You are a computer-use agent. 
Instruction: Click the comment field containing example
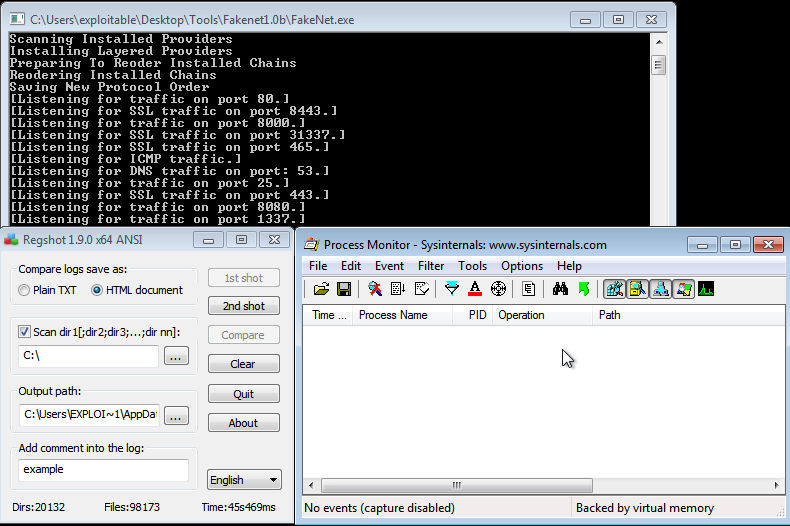tap(103, 470)
